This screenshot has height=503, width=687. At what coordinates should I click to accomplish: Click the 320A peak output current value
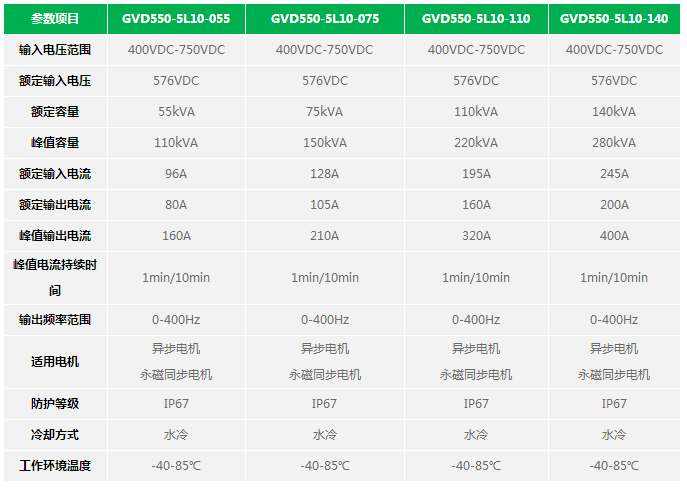pyautogui.click(x=476, y=236)
